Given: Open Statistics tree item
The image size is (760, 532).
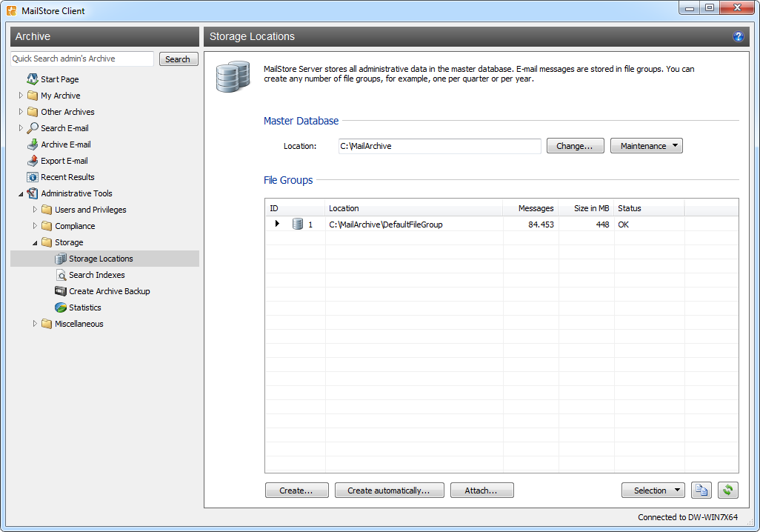Looking at the screenshot, I should [x=85, y=307].
